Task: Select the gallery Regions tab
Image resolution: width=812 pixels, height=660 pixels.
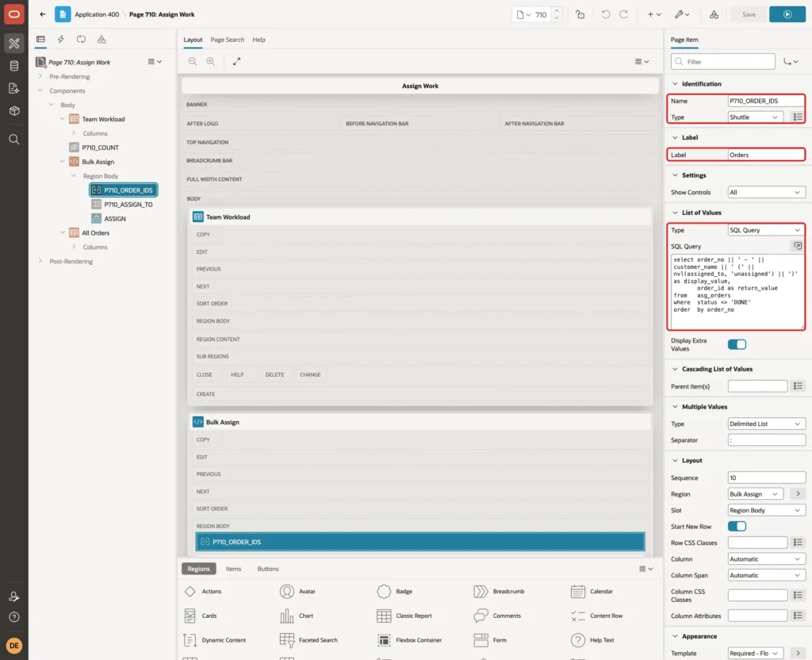Action: pos(198,569)
